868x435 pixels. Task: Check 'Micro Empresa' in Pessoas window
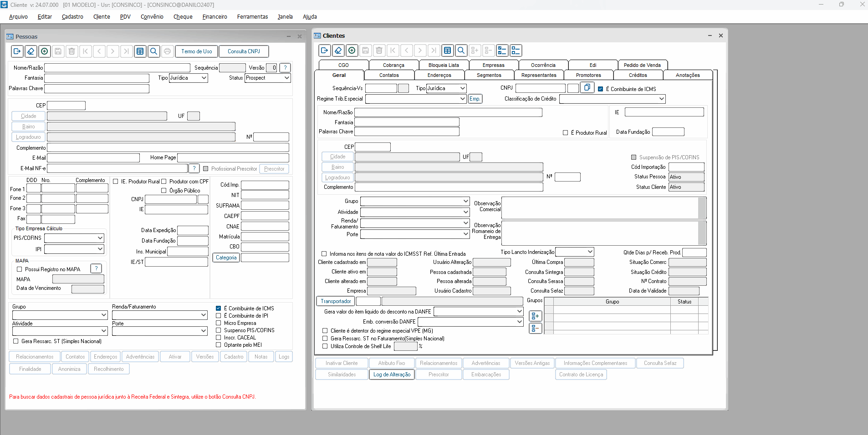pyautogui.click(x=219, y=323)
